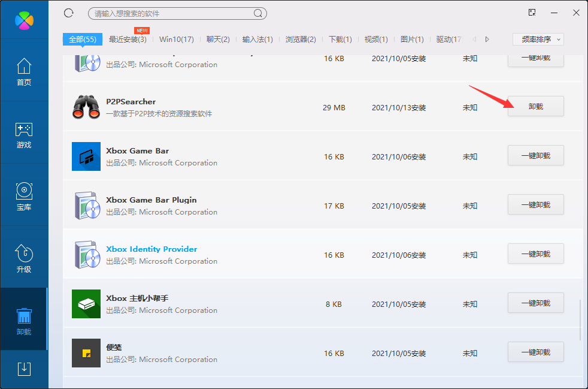Click the Xbox Identity Provider name link
Screen dimensions: 588x389
coord(151,249)
